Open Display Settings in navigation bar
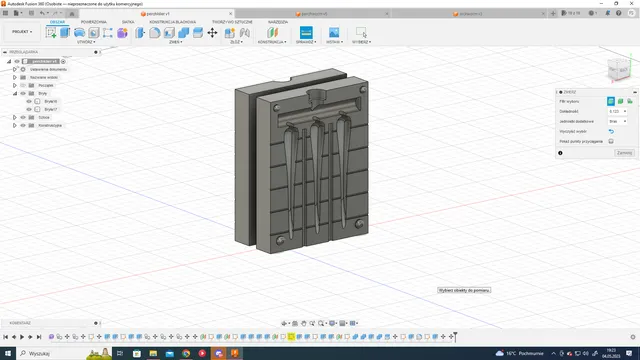The image size is (640, 360). pyautogui.click(x=333, y=323)
